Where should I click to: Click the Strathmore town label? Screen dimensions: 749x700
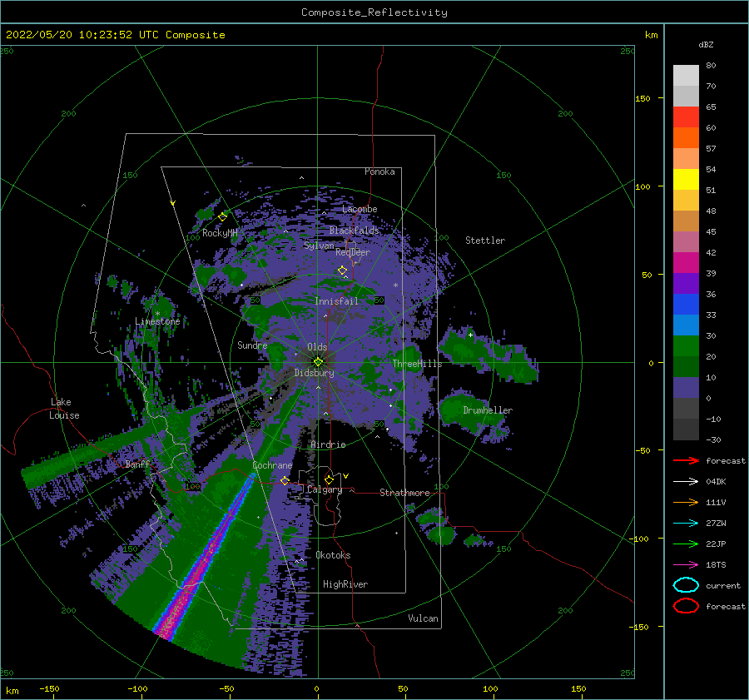point(404,493)
